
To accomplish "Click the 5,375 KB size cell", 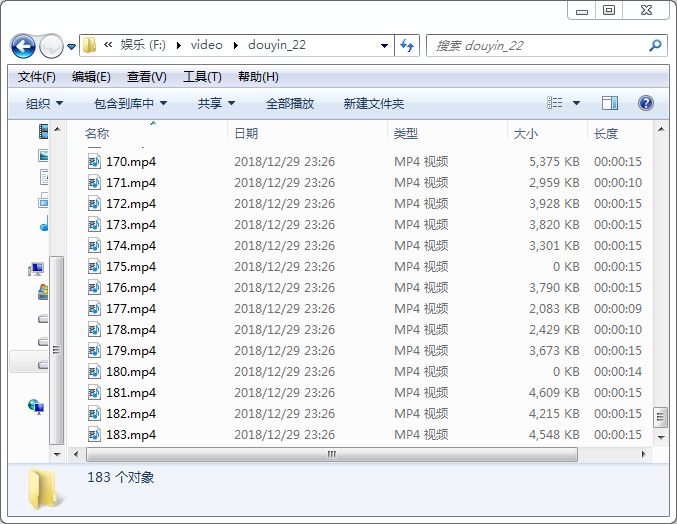I will (554, 162).
